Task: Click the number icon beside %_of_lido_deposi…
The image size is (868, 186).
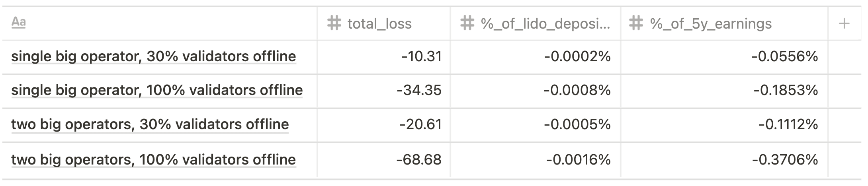Action: [x=467, y=23]
